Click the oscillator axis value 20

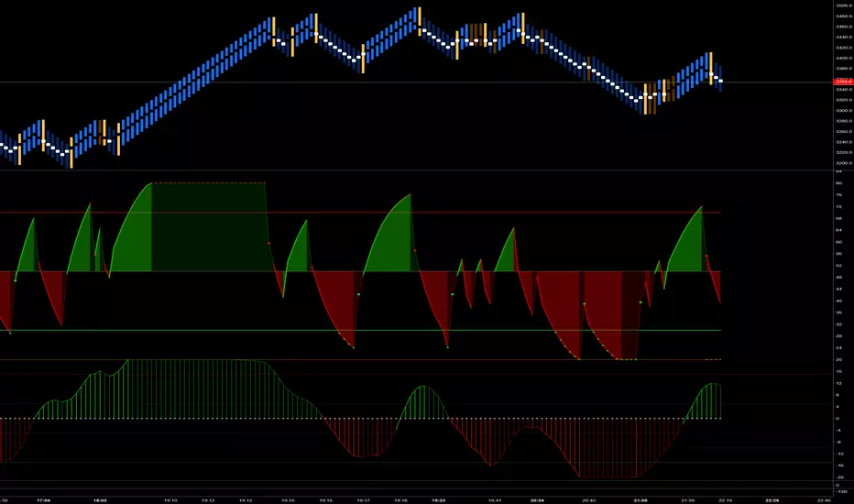coord(838,359)
